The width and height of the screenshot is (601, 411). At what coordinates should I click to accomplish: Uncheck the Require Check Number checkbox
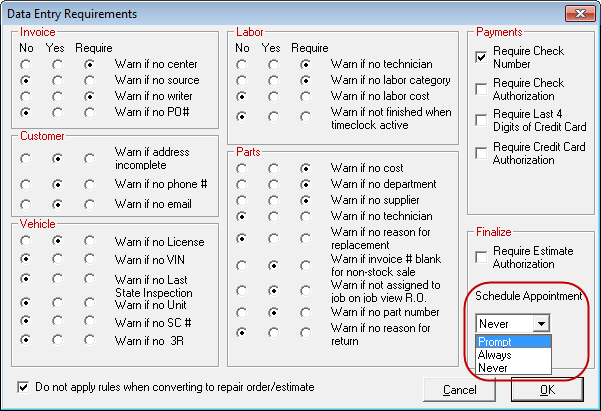click(482, 58)
